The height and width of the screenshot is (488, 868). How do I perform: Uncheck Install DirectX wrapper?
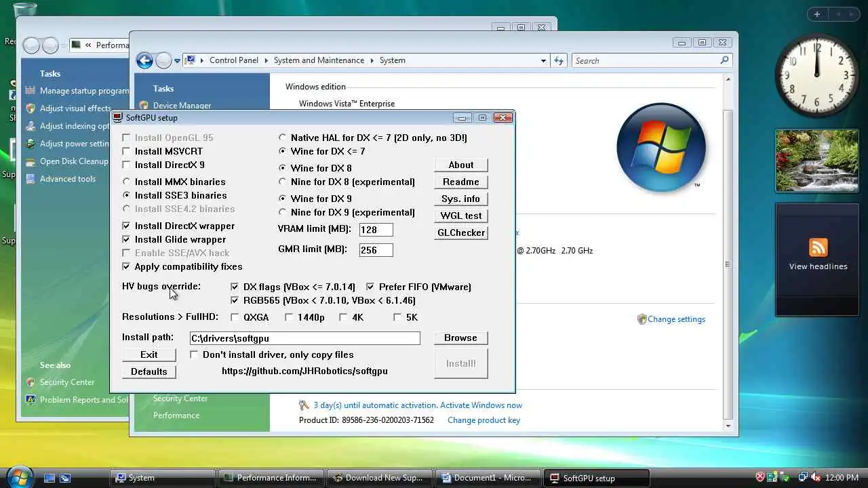click(126, 226)
